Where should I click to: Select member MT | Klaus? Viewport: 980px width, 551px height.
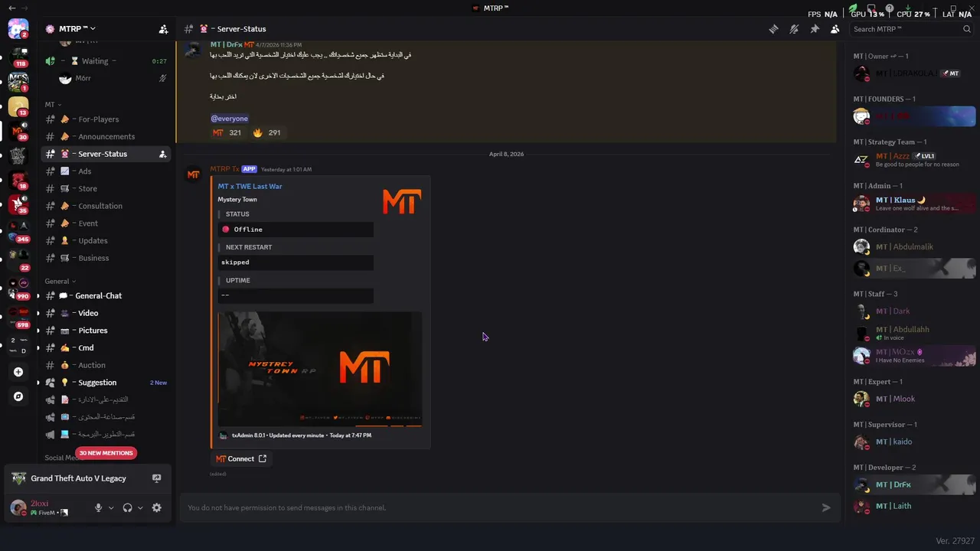915,204
